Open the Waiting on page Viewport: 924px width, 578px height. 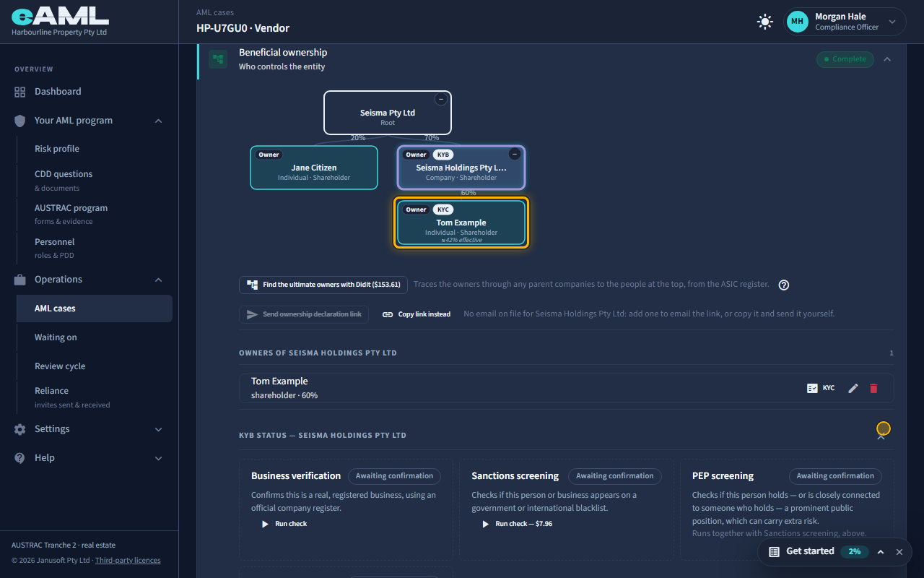tap(95, 337)
